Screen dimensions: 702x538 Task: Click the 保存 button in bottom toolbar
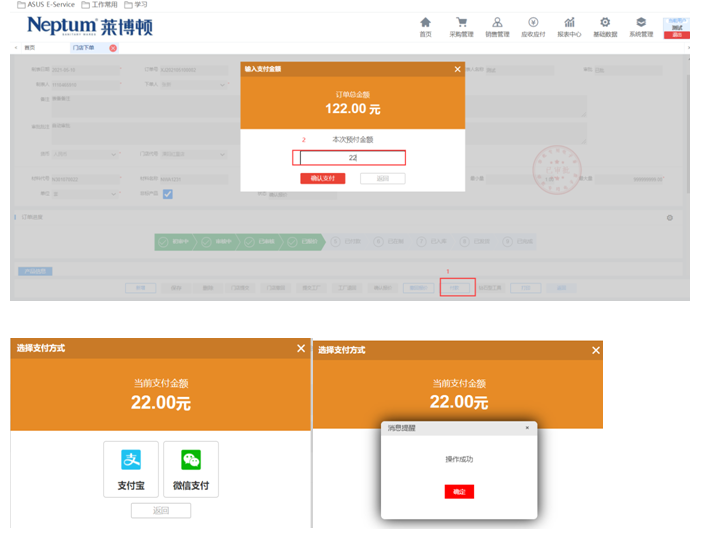[x=176, y=288]
